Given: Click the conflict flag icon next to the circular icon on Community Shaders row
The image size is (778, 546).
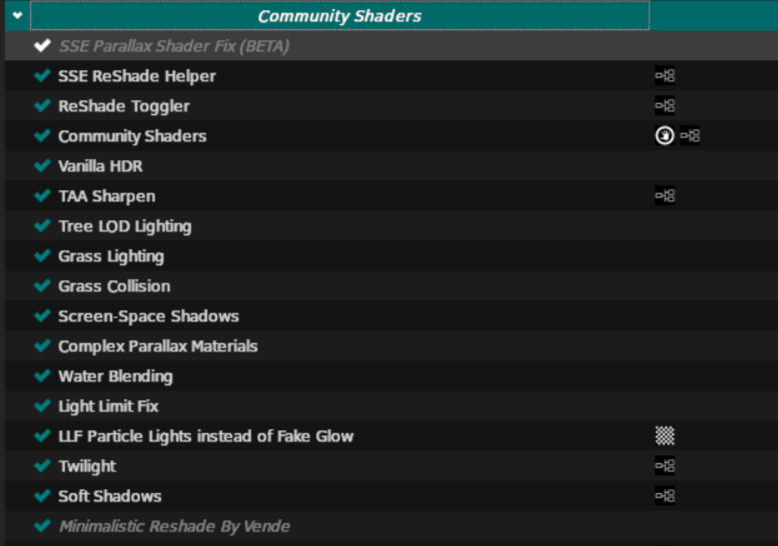Looking at the screenshot, I should pyautogui.click(x=690, y=136).
